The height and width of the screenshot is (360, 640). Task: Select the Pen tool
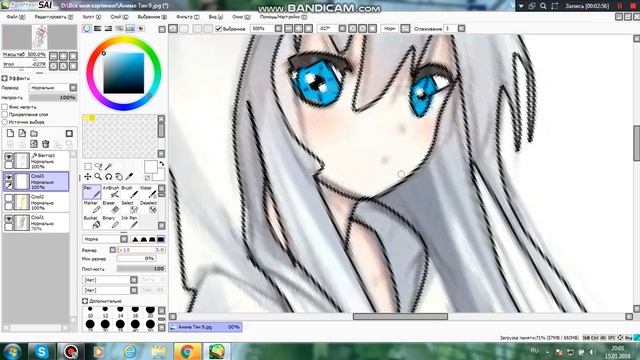coord(91,192)
